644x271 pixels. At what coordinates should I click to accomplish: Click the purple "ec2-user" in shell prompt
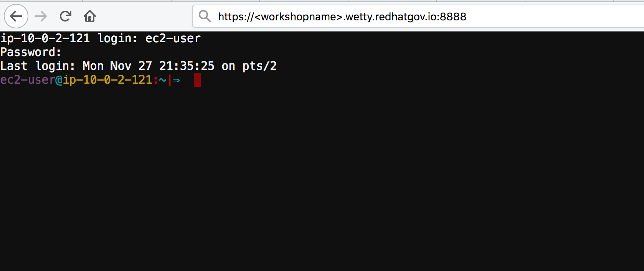tap(28, 80)
